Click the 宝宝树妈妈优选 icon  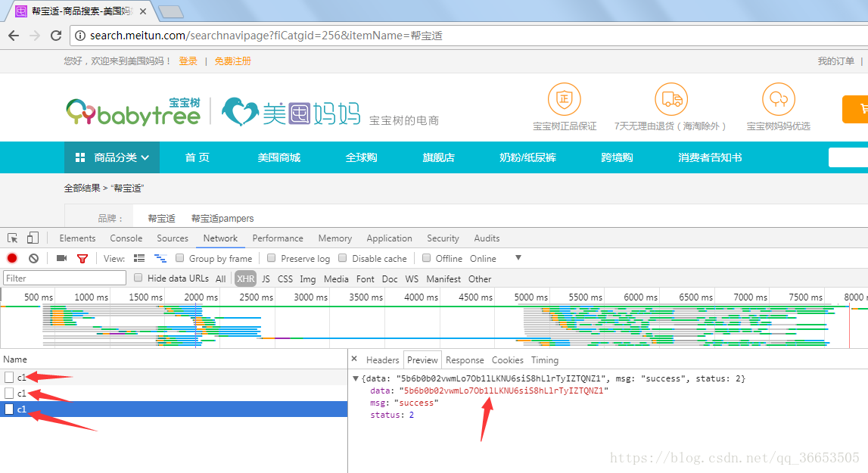tap(778, 100)
